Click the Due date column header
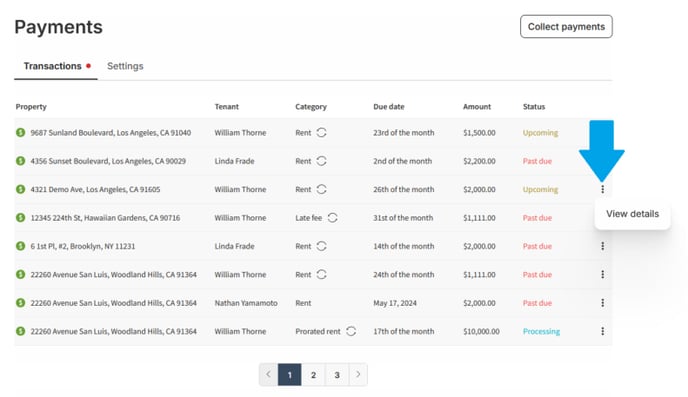 click(x=389, y=107)
